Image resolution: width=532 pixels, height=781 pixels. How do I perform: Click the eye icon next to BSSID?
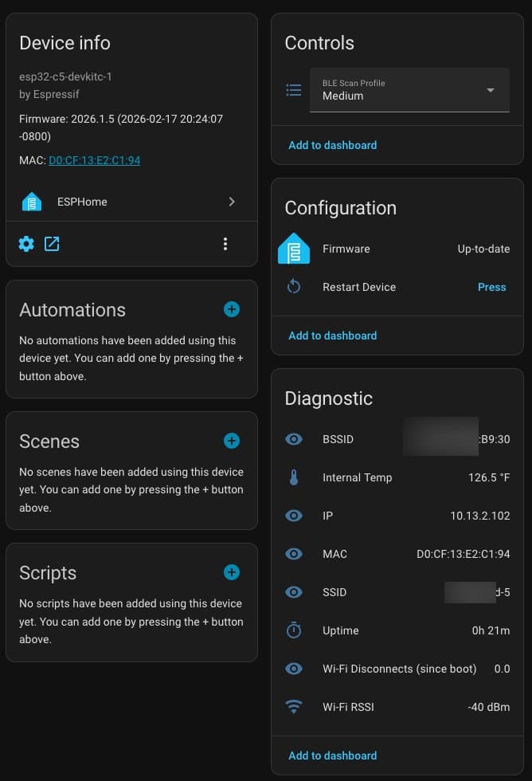tap(294, 439)
